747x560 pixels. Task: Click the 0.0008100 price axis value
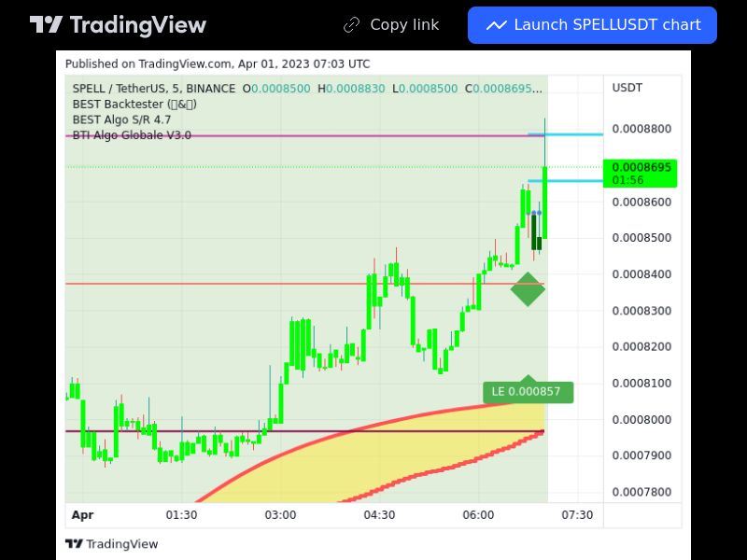(x=641, y=384)
